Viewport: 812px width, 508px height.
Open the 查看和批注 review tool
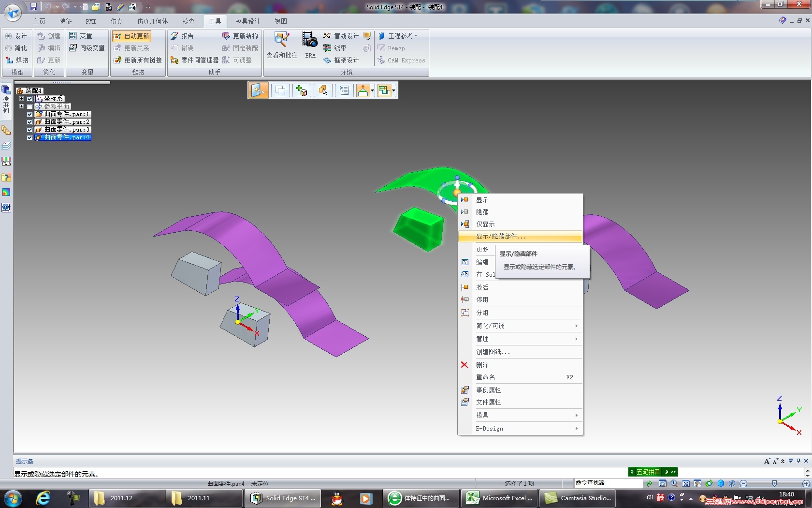click(282, 45)
